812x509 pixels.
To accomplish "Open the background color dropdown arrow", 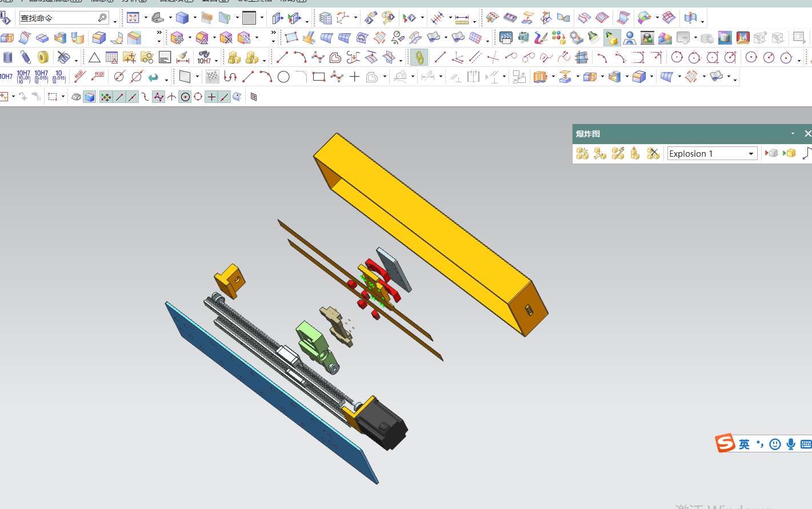I will click(262, 18).
